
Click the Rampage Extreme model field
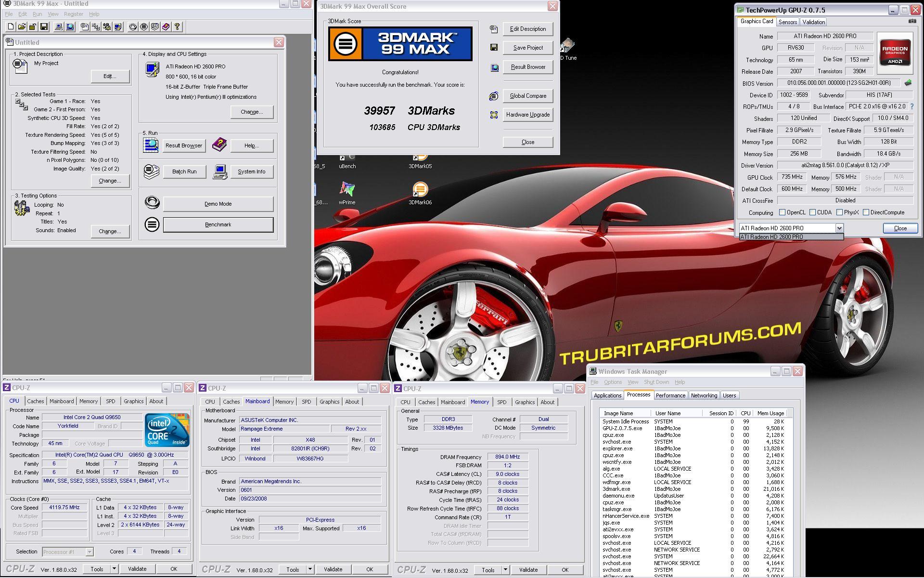284,429
